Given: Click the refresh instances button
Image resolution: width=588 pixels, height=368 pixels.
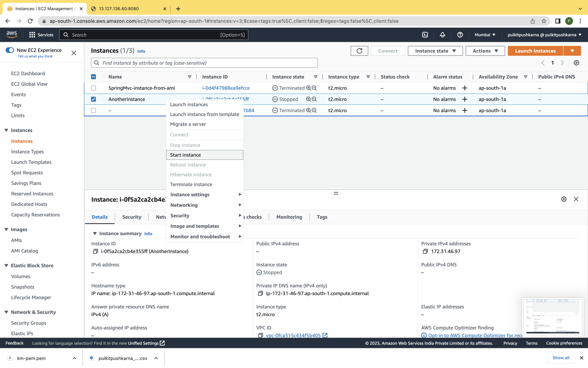Looking at the screenshot, I should coord(359,51).
